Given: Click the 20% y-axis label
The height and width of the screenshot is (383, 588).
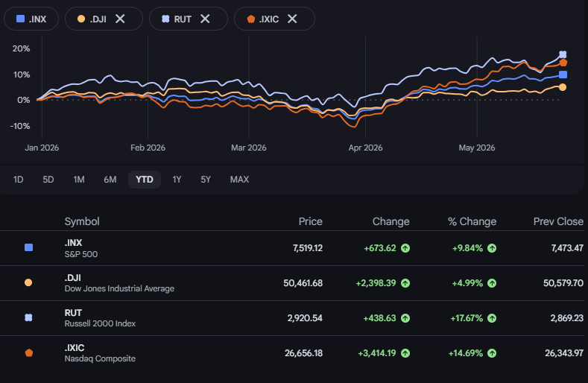Looking at the screenshot, I should 21,48.
